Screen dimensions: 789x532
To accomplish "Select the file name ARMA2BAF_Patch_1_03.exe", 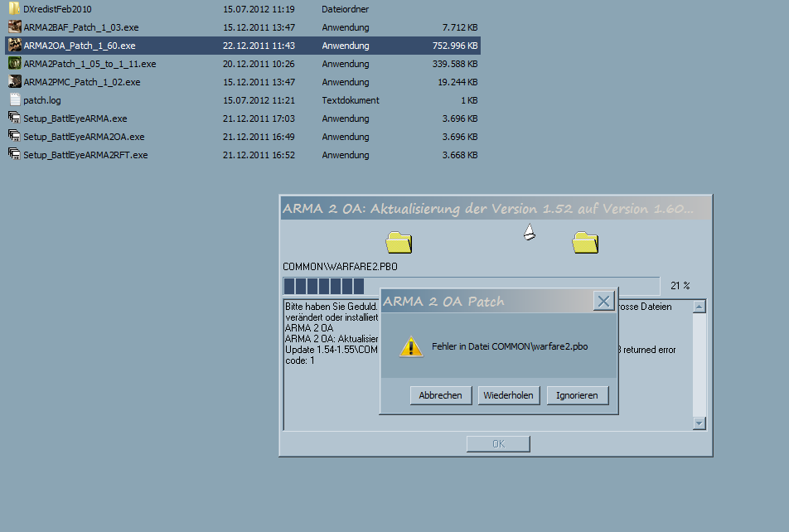I will [81, 27].
